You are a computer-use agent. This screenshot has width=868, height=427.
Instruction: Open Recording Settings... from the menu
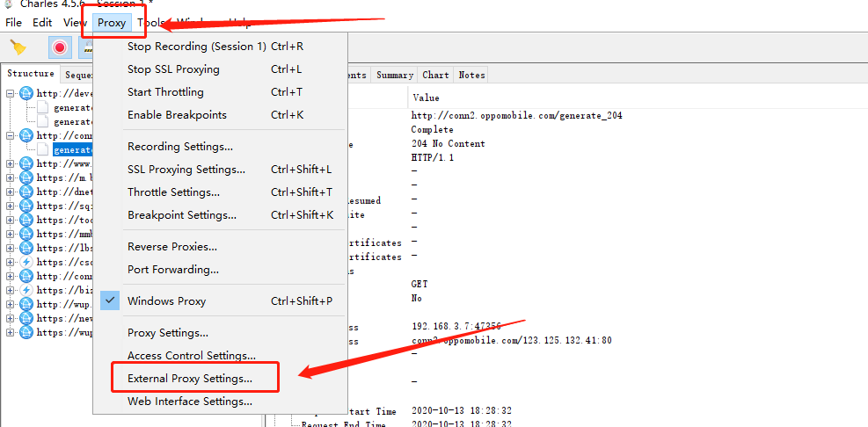click(x=221, y=147)
